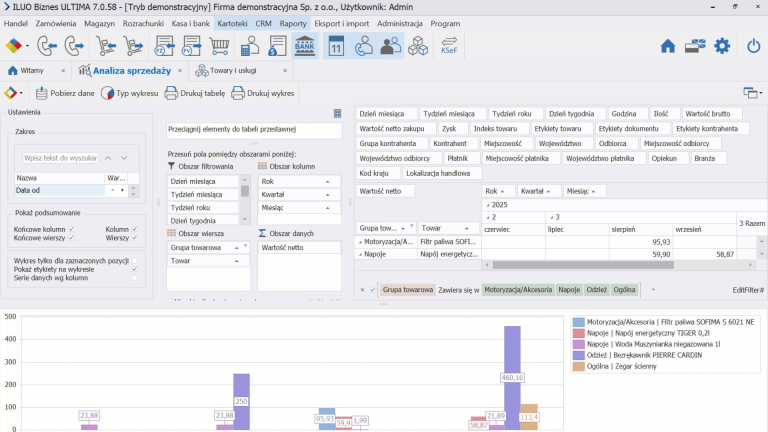Click the power logout icon
This screenshot has height=432, width=768.
754,46
